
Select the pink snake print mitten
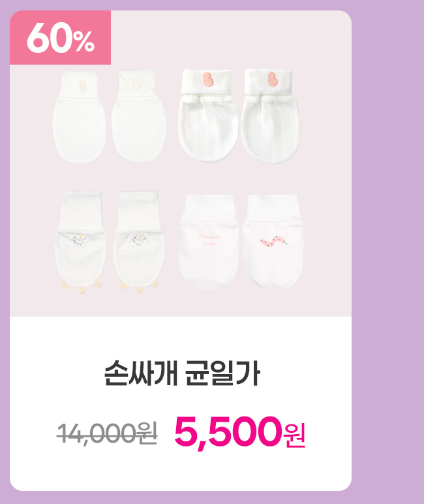pyautogui.click(x=273, y=241)
